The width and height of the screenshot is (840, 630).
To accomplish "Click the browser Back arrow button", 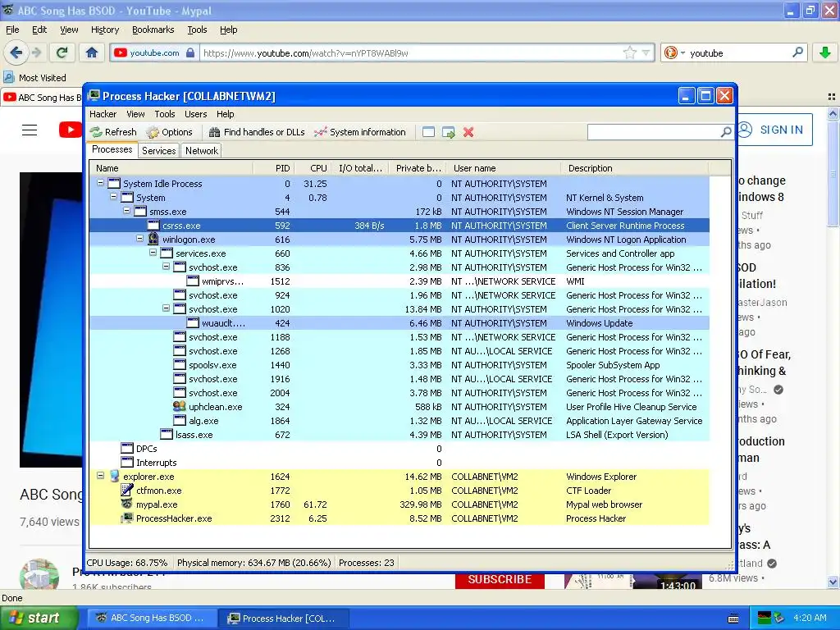I will [x=16, y=52].
